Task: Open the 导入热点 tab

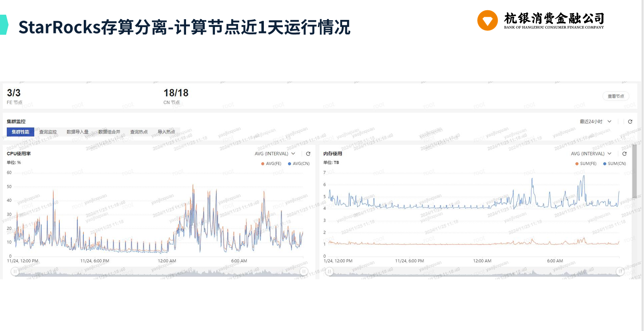Action: click(166, 132)
